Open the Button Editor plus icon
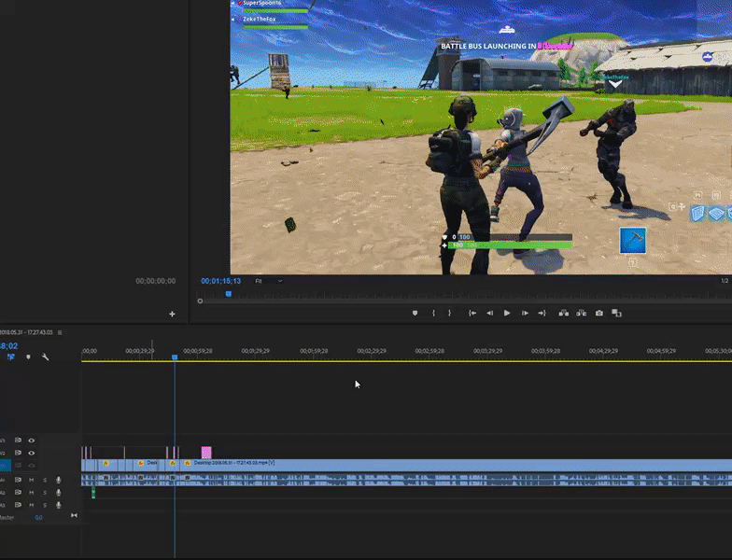Screen dimensions: 732x560 (x=172, y=314)
